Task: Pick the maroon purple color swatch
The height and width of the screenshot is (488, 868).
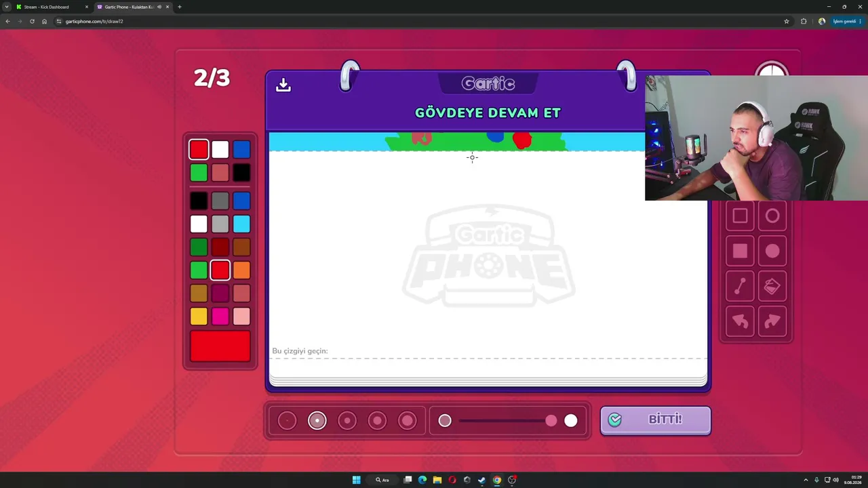Action: pyautogui.click(x=220, y=293)
